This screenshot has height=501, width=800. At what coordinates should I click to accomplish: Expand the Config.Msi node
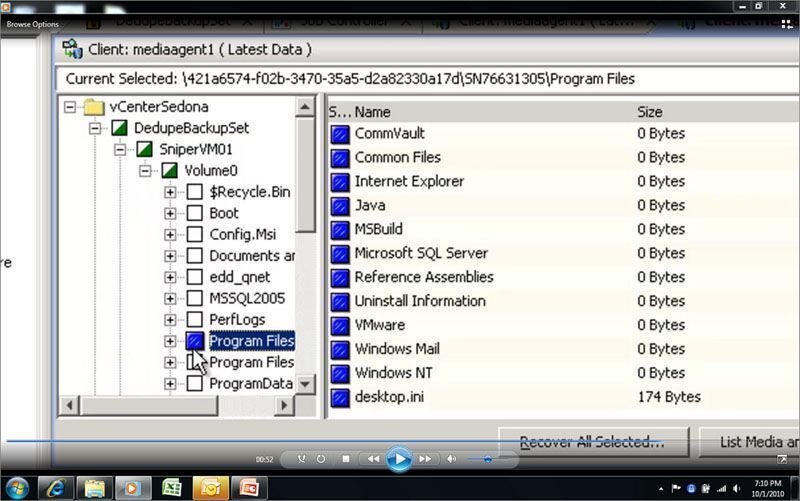click(x=170, y=235)
